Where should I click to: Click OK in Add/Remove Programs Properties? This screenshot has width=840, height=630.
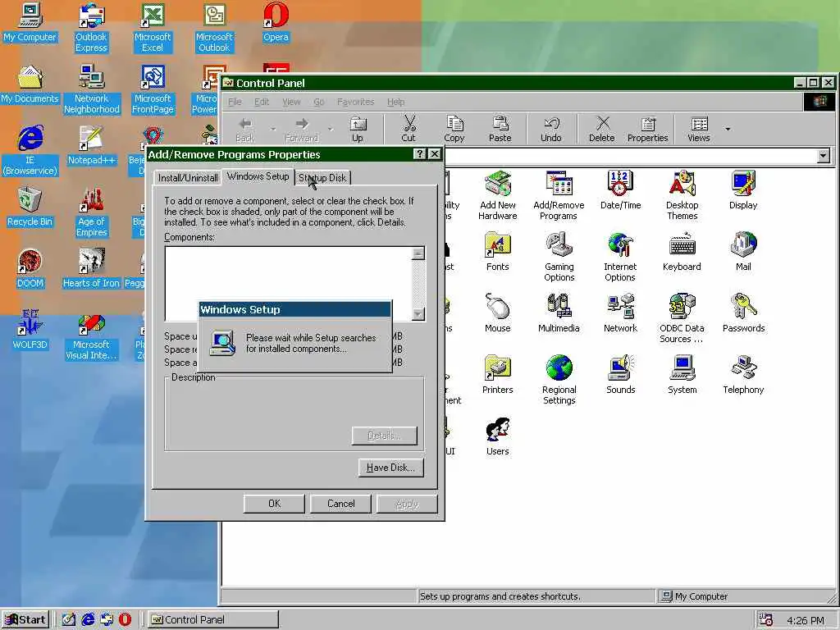click(x=274, y=504)
